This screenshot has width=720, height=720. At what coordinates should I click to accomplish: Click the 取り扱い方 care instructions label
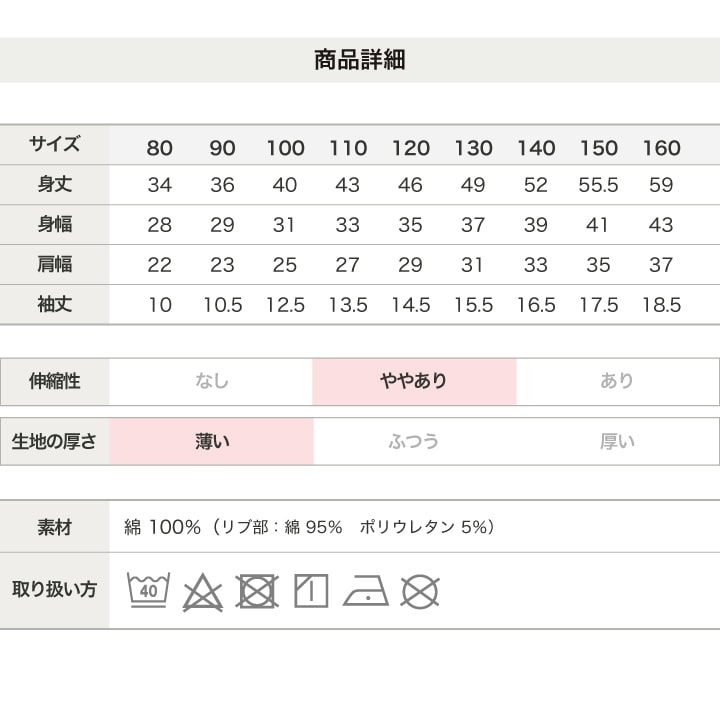click(55, 589)
